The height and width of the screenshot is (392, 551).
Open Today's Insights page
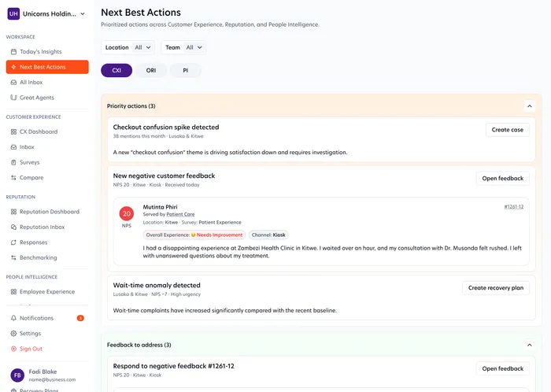(x=47, y=52)
